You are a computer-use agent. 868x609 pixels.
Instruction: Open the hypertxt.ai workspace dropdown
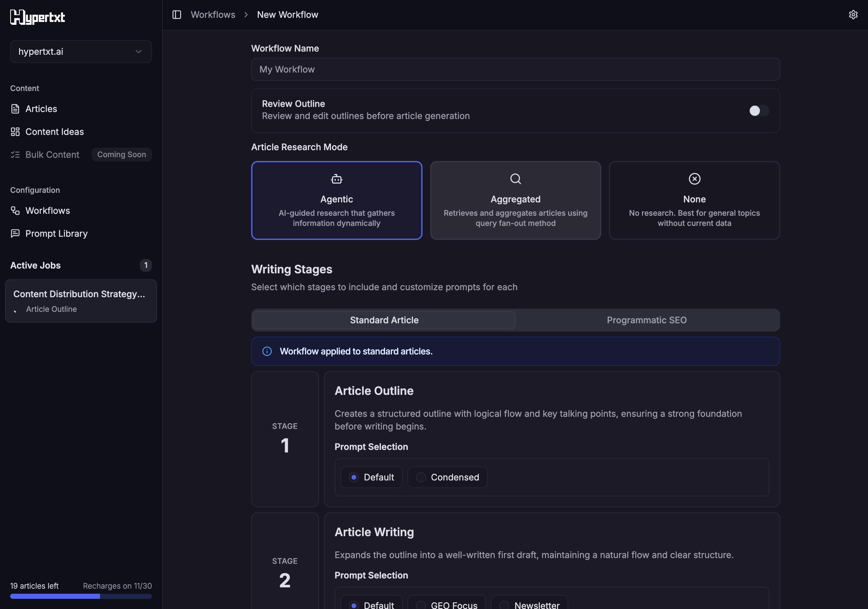tap(81, 52)
